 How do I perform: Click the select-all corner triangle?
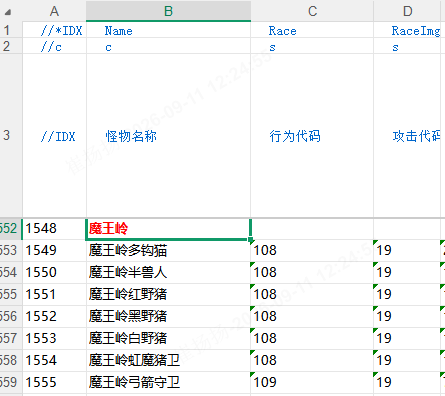8,12
